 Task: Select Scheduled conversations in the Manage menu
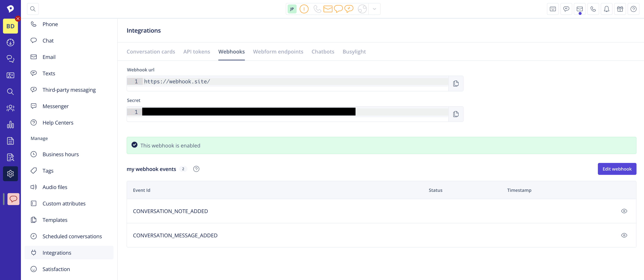coord(72,236)
